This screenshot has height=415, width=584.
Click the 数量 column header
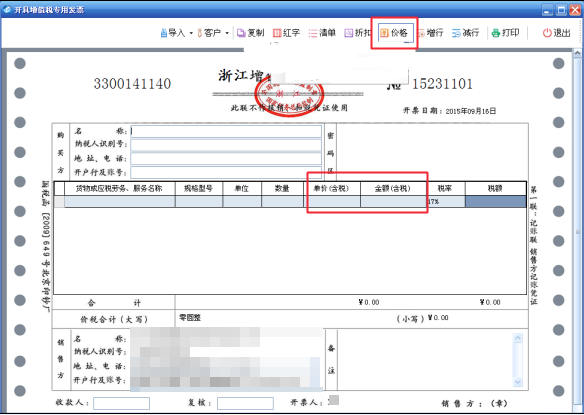click(x=282, y=189)
